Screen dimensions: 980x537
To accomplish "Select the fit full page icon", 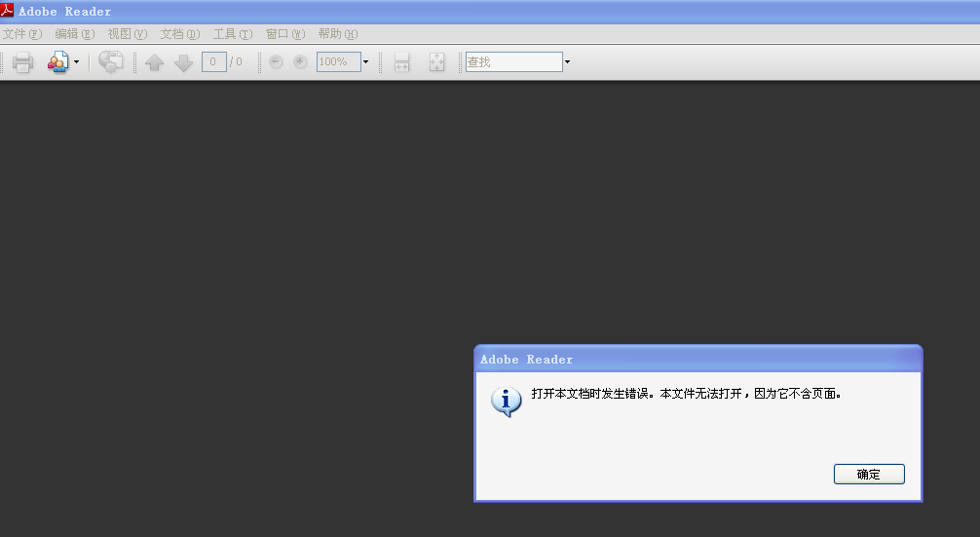I will (436, 62).
